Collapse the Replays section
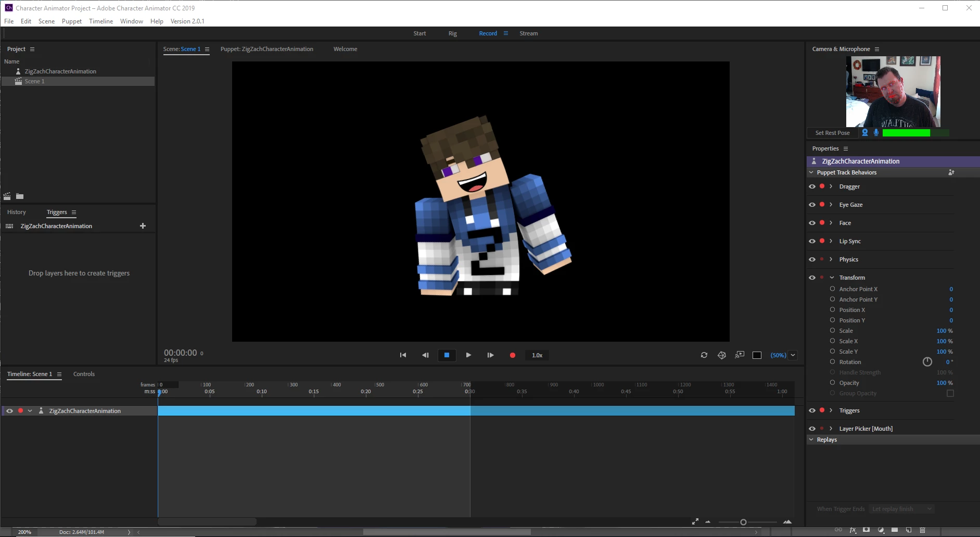Viewport: 980px width, 537px height. 811,440
